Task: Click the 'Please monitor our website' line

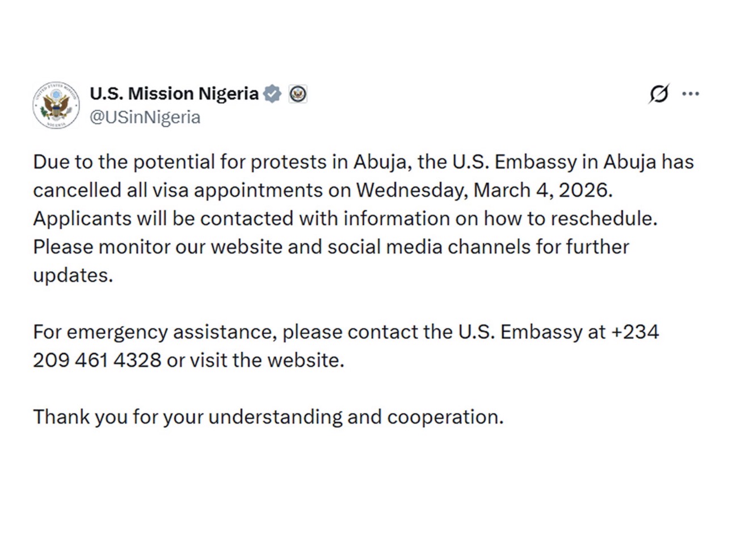Action: (x=331, y=247)
